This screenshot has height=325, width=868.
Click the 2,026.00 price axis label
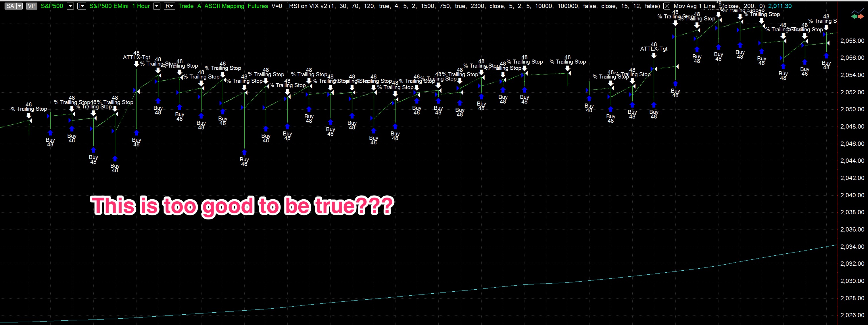point(852,315)
